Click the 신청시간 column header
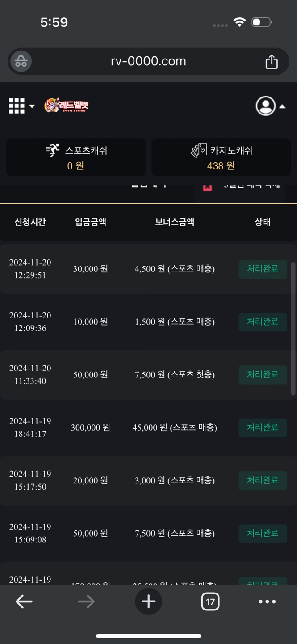 (30, 222)
